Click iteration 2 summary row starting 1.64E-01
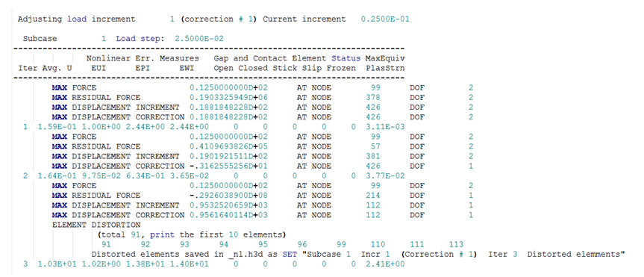Viewport: 644px width, 277px height. tap(213, 176)
